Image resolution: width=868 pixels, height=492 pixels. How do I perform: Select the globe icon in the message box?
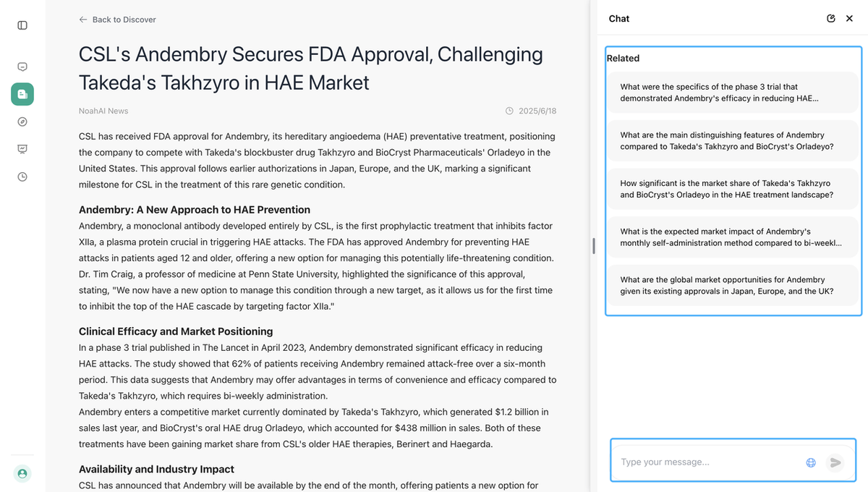tap(810, 462)
